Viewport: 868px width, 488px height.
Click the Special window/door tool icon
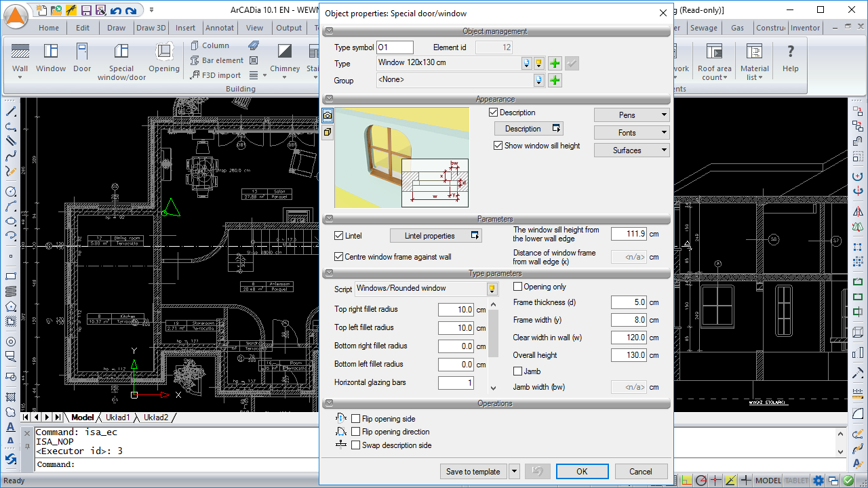point(121,52)
